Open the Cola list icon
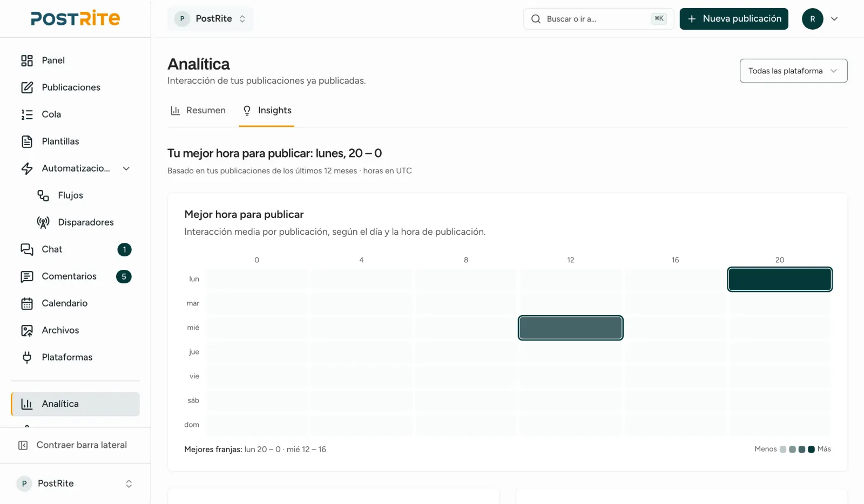864x504 pixels. pyautogui.click(x=27, y=114)
